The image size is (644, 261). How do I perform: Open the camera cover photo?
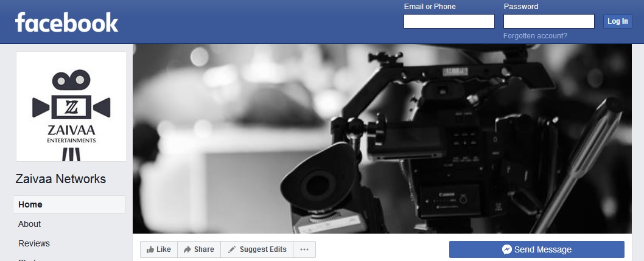[382, 139]
